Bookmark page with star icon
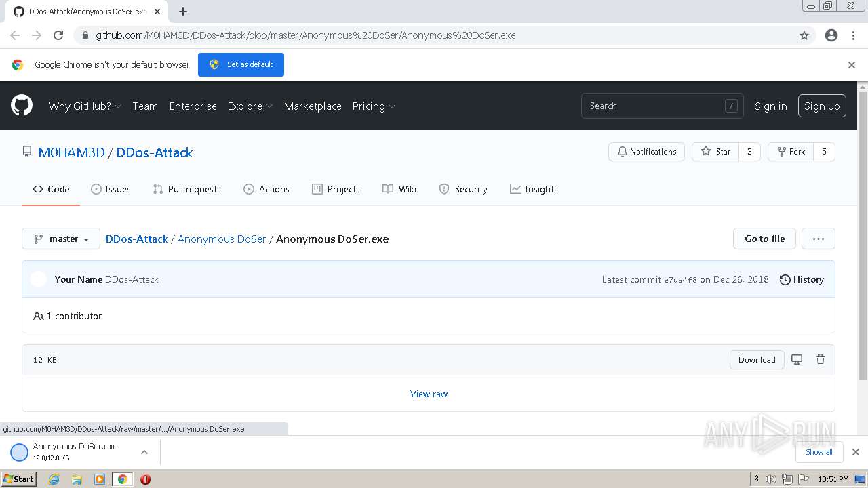Viewport: 868px width, 488px height. pos(804,35)
